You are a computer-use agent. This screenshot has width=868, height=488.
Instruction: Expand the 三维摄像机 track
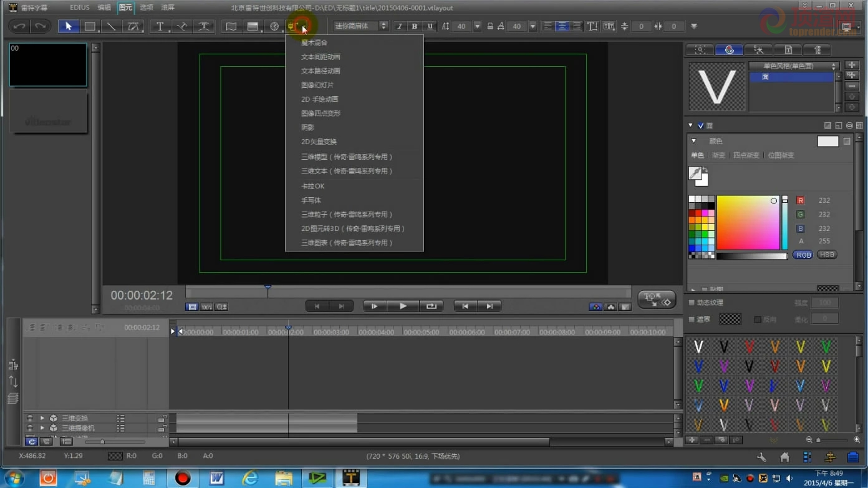click(42, 428)
